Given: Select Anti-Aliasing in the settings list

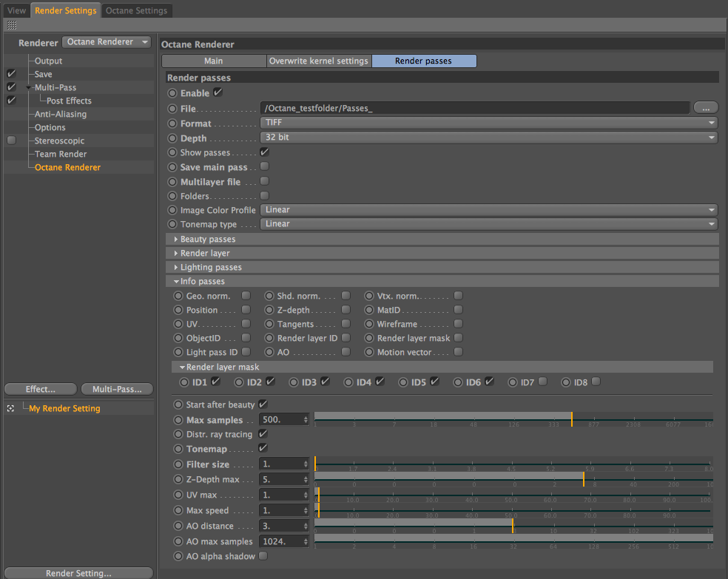Looking at the screenshot, I should pos(61,114).
